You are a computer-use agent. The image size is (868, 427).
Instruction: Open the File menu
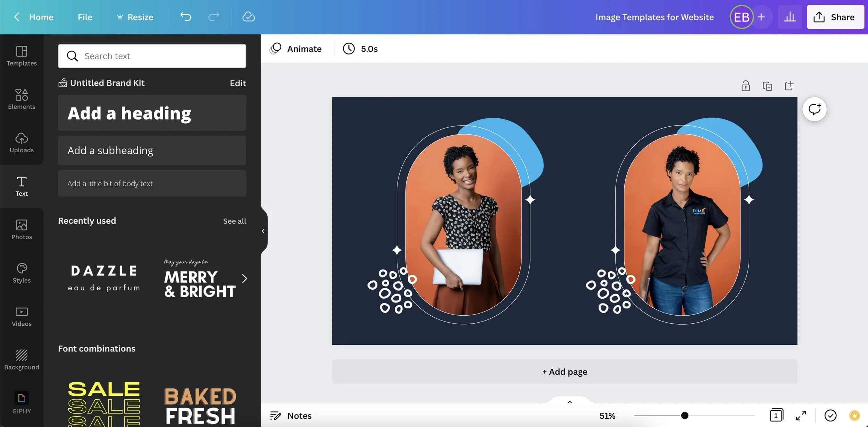pos(85,17)
